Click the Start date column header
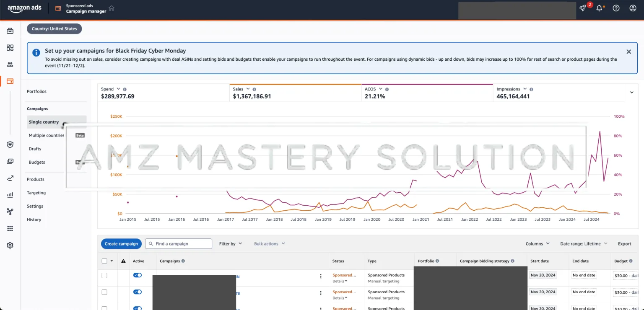 [x=539, y=261]
